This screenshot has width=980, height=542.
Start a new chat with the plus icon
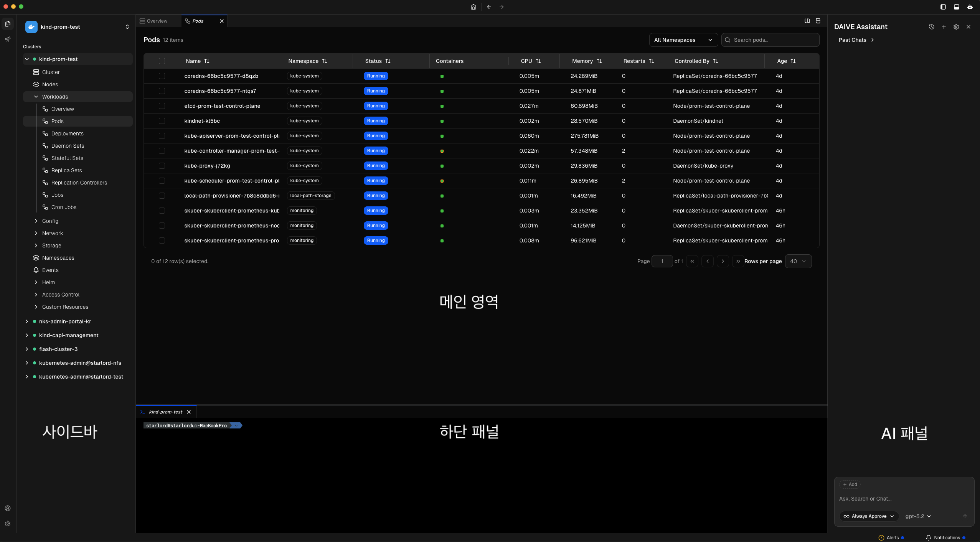pyautogui.click(x=944, y=26)
